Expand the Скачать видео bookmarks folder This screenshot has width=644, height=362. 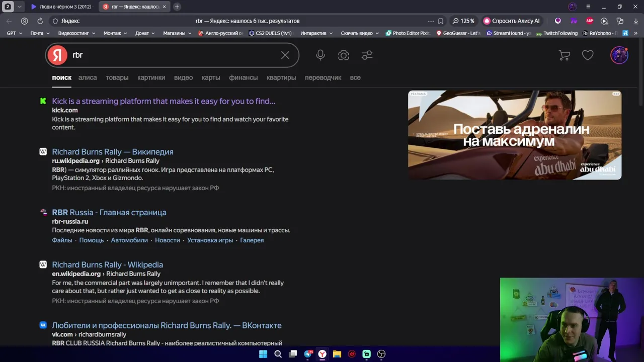pyautogui.click(x=360, y=33)
